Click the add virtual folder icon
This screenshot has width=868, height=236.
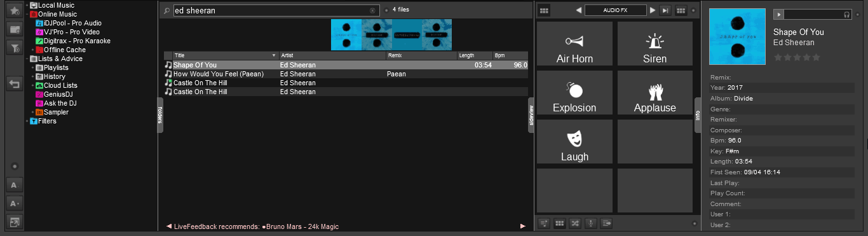[x=15, y=29]
